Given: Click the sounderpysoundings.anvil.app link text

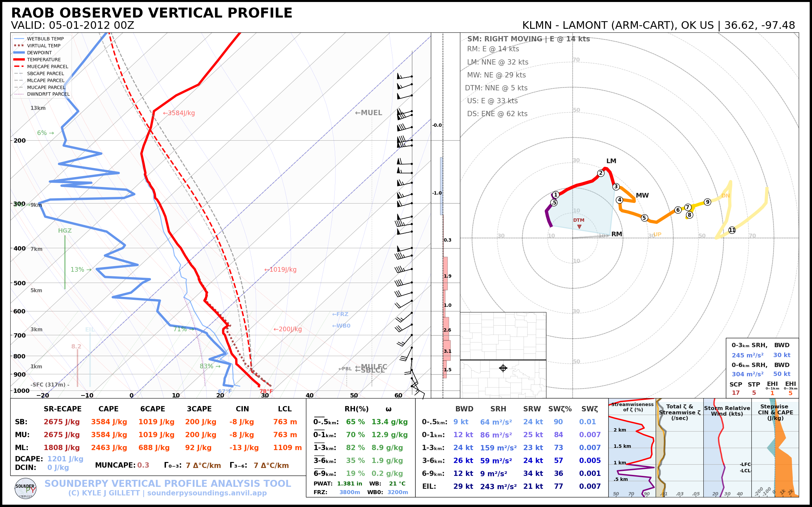Looking at the screenshot, I should (207, 493).
